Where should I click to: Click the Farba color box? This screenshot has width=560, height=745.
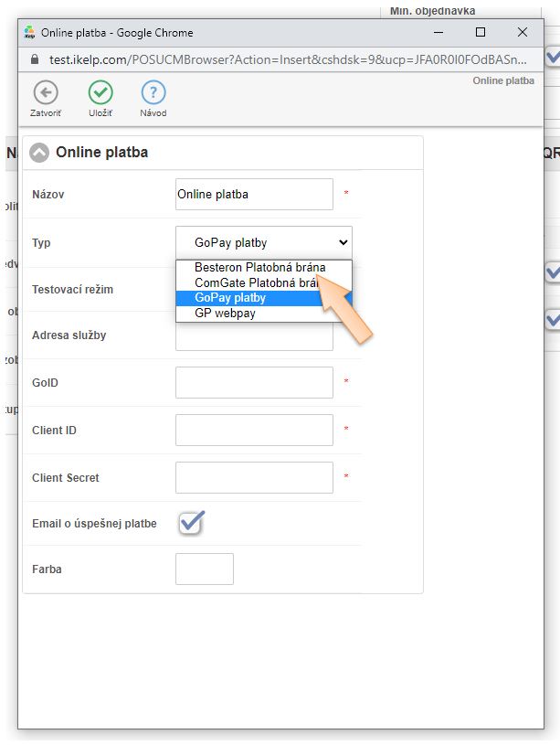(205, 569)
